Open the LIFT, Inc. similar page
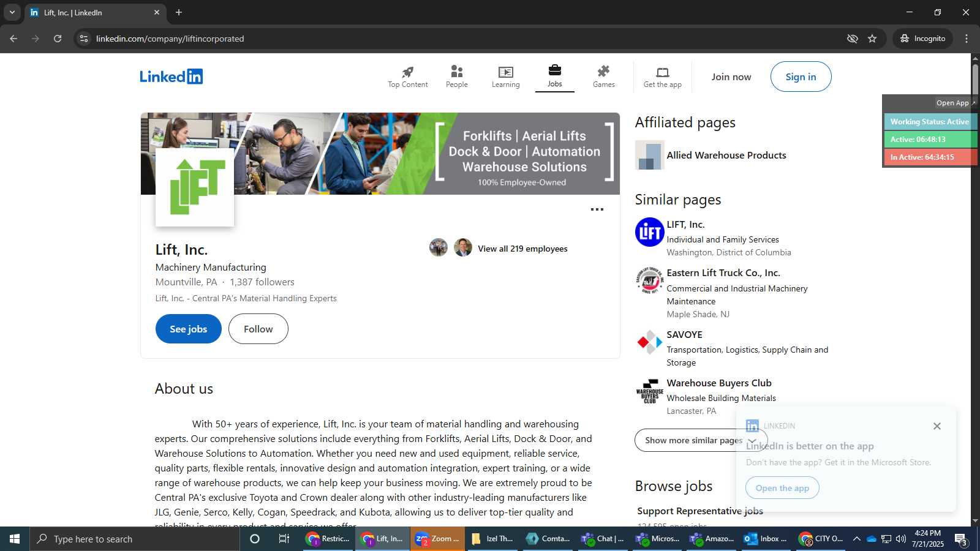This screenshot has width=980, height=551. (685, 225)
